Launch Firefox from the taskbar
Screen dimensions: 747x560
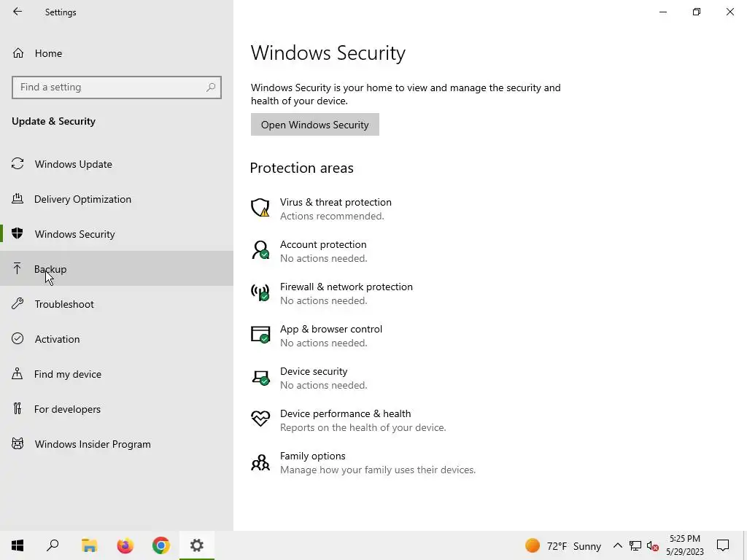125,545
